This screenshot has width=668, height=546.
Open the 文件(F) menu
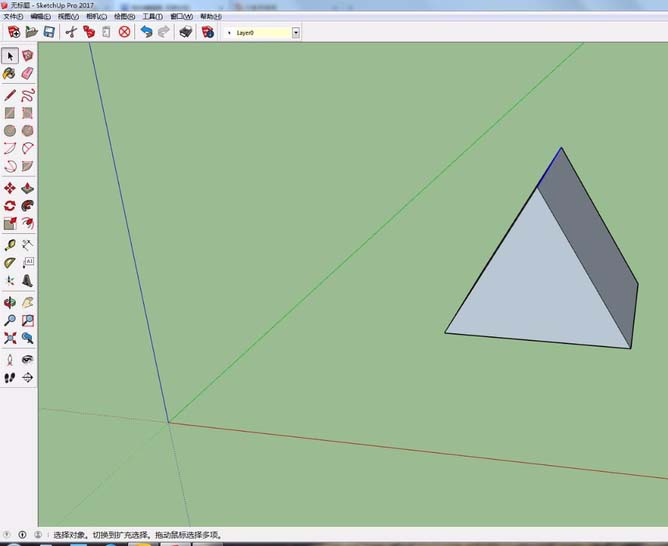tap(13, 16)
